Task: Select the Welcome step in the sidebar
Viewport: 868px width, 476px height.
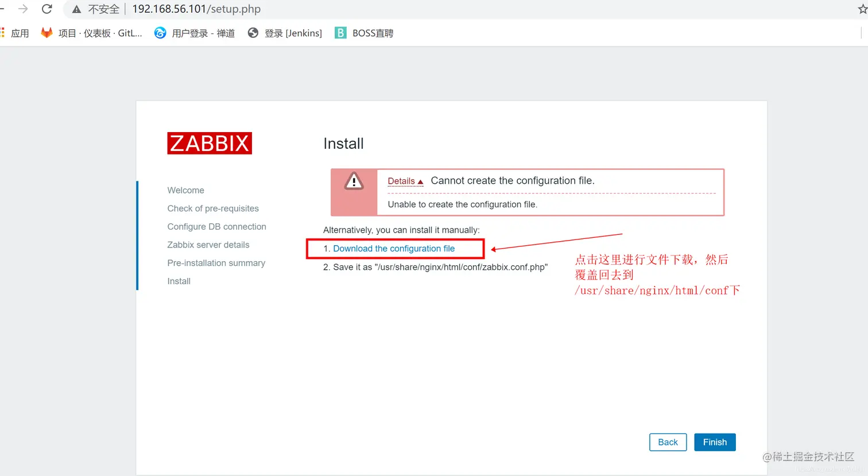Action: (185, 190)
